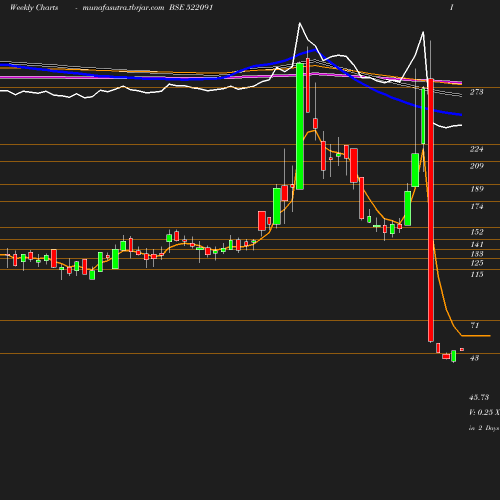Select the 209 price level label
The height and width of the screenshot is (500, 500).
(x=477, y=166)
